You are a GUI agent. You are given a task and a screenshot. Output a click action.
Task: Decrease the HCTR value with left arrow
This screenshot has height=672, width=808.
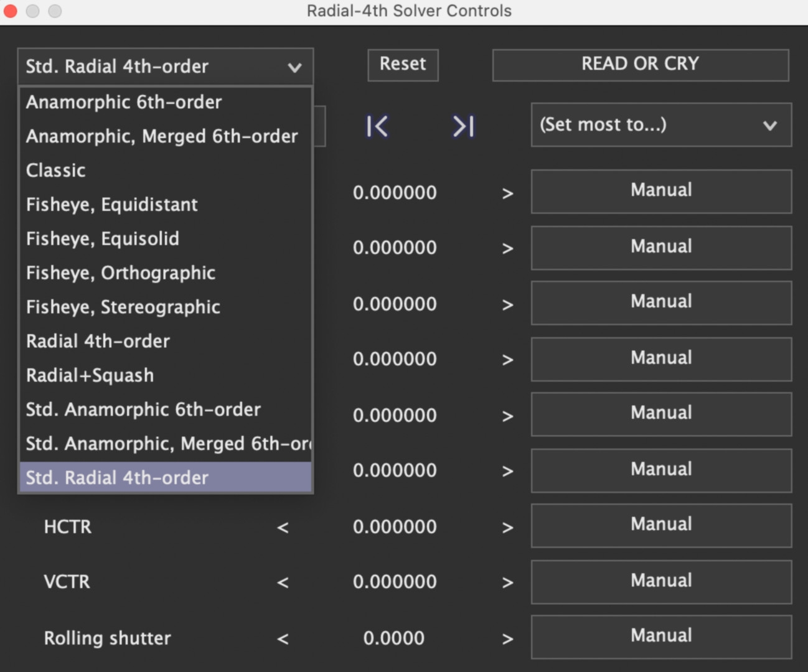pyautogui.click(x=283, y=528)
